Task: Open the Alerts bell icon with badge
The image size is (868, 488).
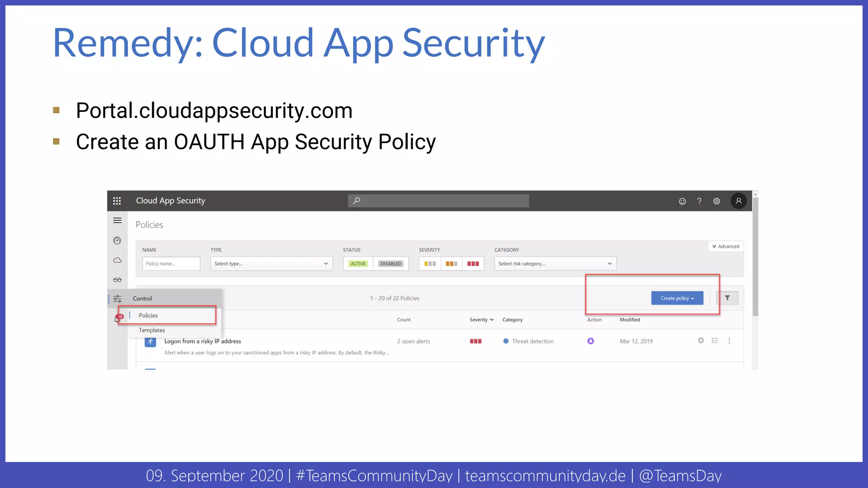Action: (x=118, y=319)
